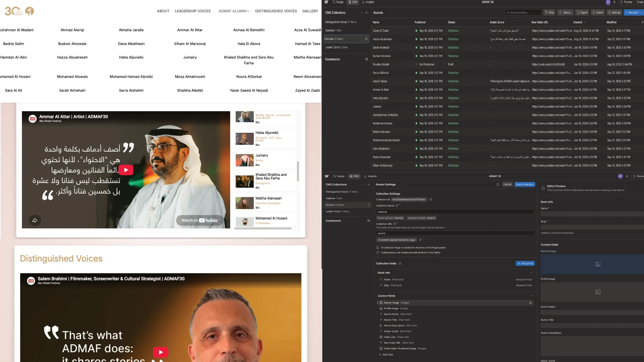
Task: Open Banner Image field settings gear
Action: (x=530, y=303)
